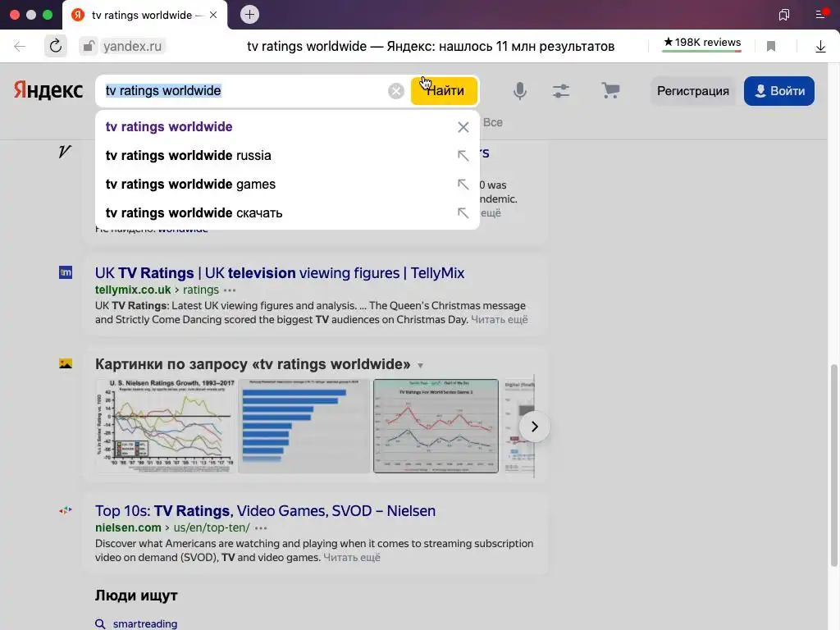Expand 'Читать ещё' on Nielsen snippet

pos(352,558)
